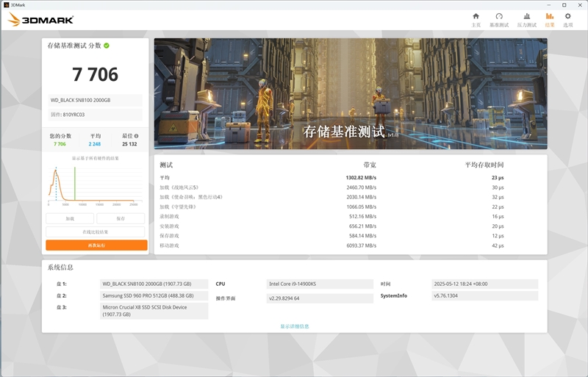This screenshot has height=377, width=588.
Task: Click the 在线比较结果 compare online button
Action: tap(96, 231)
